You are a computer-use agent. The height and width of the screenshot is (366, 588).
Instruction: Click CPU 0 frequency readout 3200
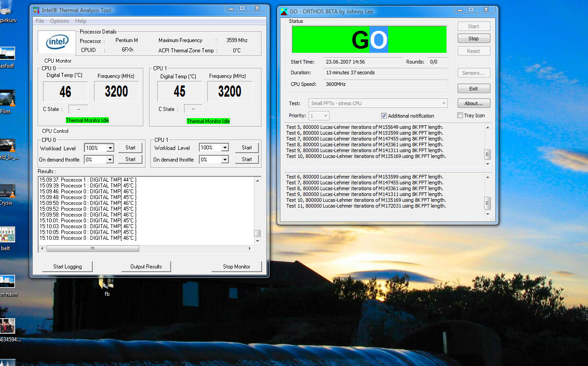116,92
